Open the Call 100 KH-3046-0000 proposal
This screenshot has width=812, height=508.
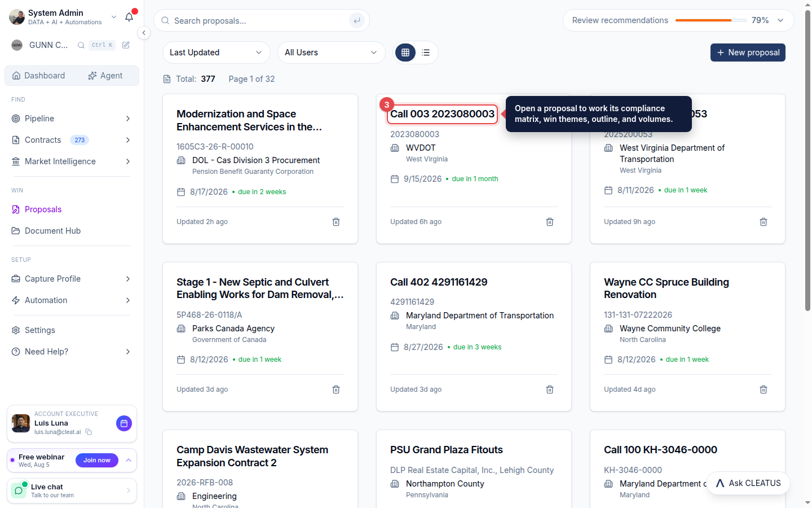[660, 450]
